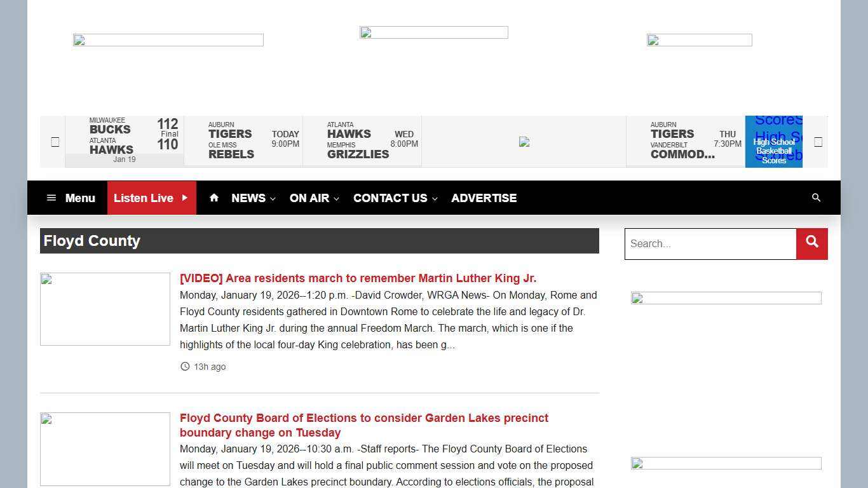
Task: Open the ADVERTISE menu item
Action: tap(484, 198)
